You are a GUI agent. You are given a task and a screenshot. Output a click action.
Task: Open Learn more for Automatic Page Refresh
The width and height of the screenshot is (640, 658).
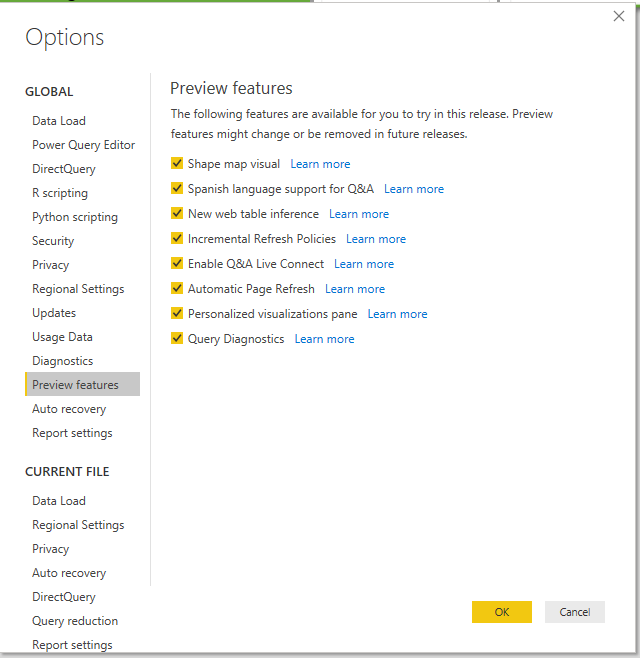tap(355, 289)
